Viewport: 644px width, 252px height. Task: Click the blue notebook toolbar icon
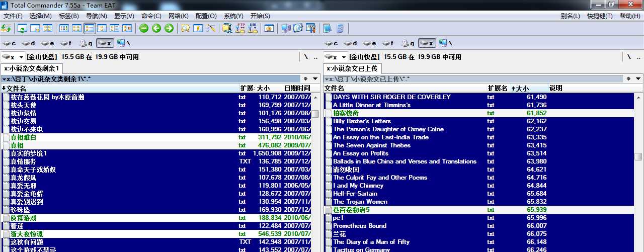point(328,28)
